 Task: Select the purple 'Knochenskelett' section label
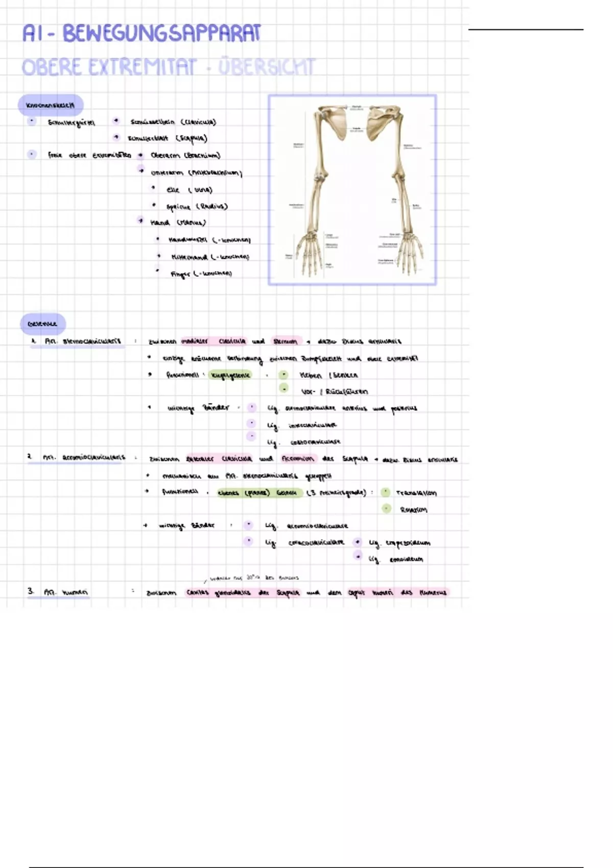[50, 105]
